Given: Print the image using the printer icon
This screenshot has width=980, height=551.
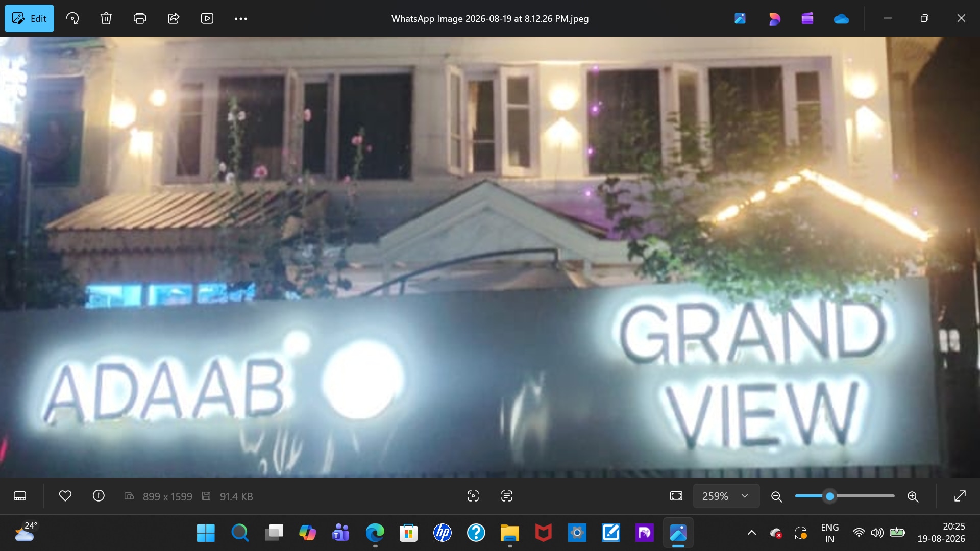Looking at the screenshot, I should point(140,18).
